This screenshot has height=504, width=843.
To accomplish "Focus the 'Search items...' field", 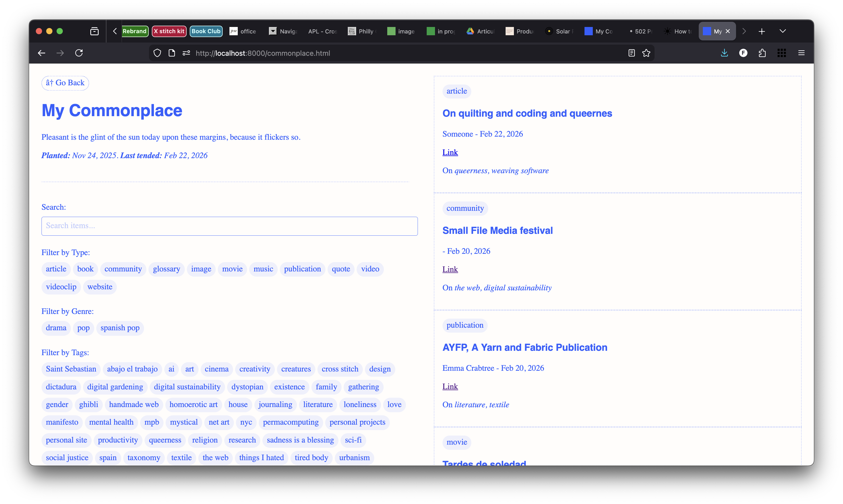I will pos(229,226).
